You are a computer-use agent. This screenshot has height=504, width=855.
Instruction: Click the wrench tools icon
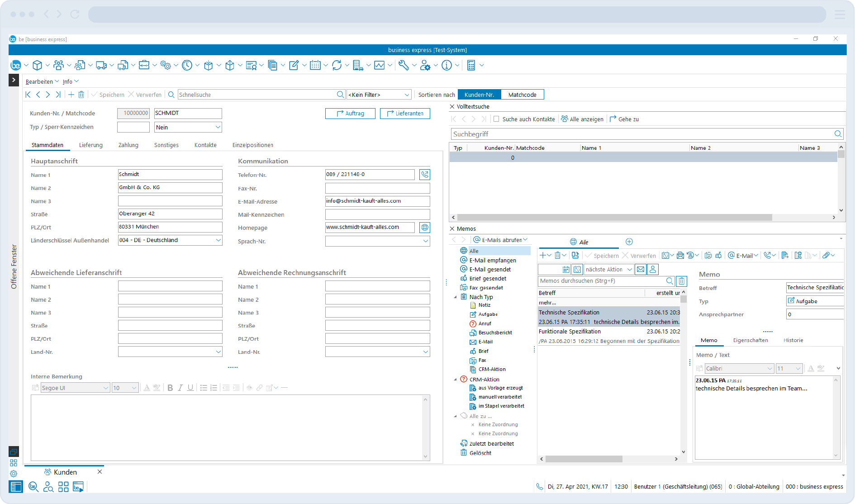[x=404, y=65]
